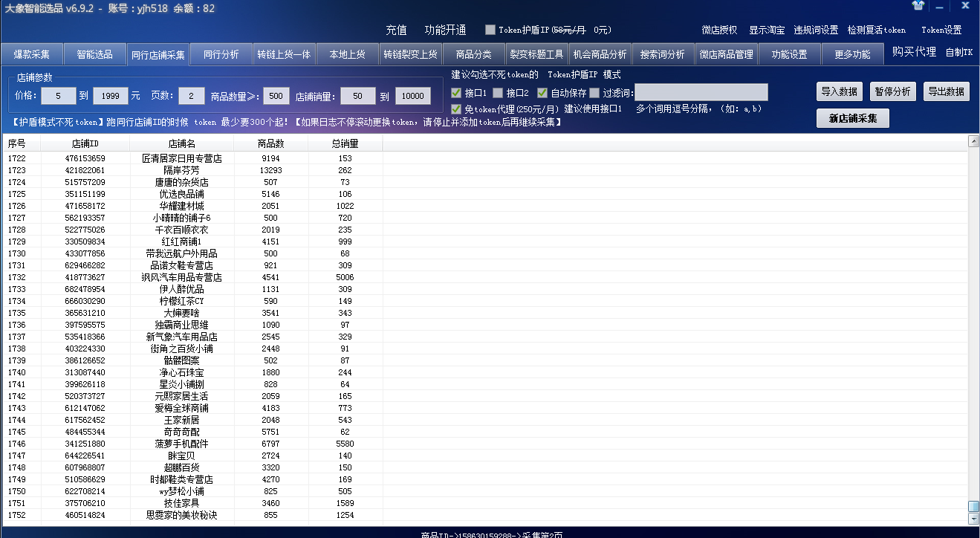This screenshot has height=538, width=980.
Task: Click the 暂停分析 button
Action: tap(893, 91)
